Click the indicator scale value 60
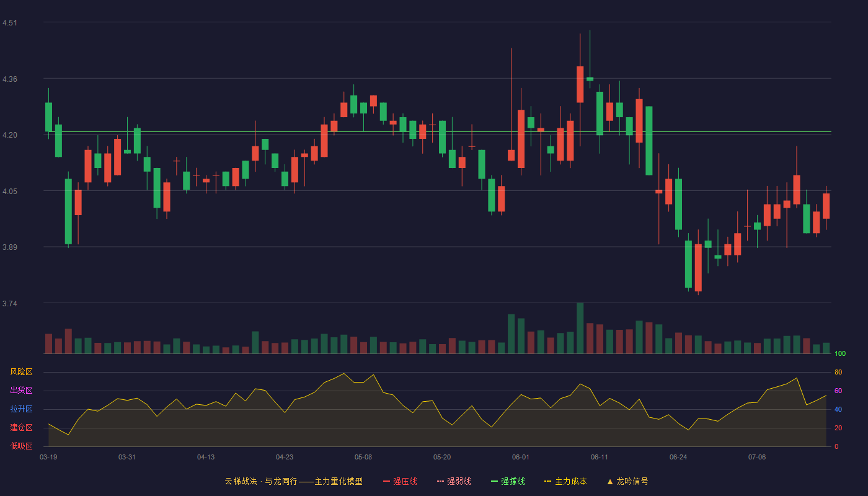868x496 pixels. pyautogui.click(x=838, y=391)
